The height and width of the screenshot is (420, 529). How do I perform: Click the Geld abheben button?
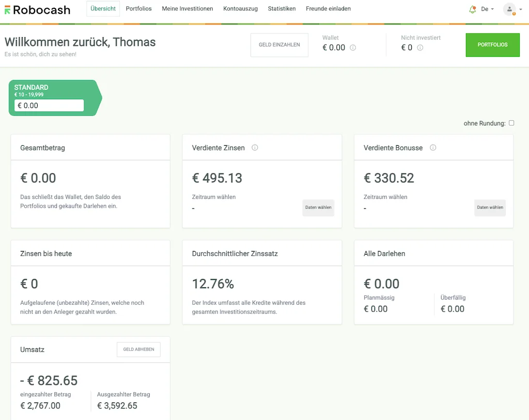[x=138, y=349]
